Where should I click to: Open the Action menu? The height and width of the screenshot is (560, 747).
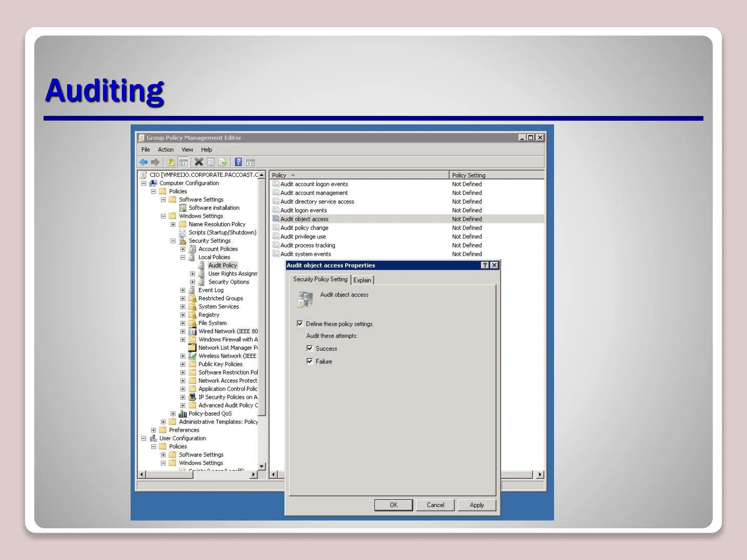click(166, 149)
